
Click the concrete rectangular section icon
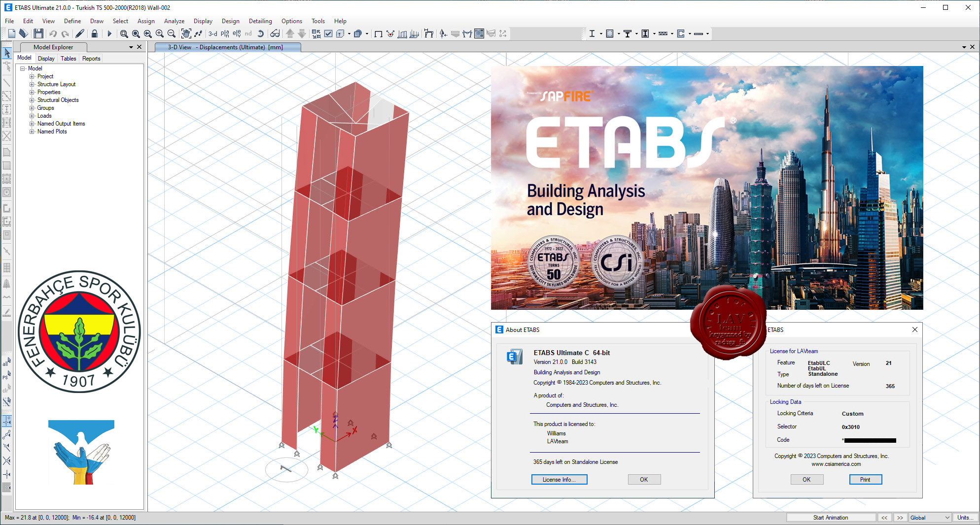point(610,33)
